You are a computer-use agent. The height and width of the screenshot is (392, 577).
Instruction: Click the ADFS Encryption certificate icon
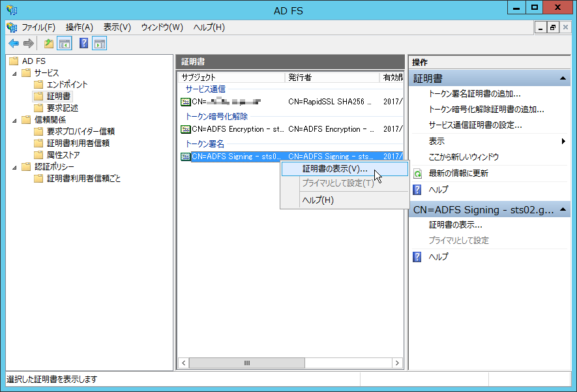(x=186, y=129)
